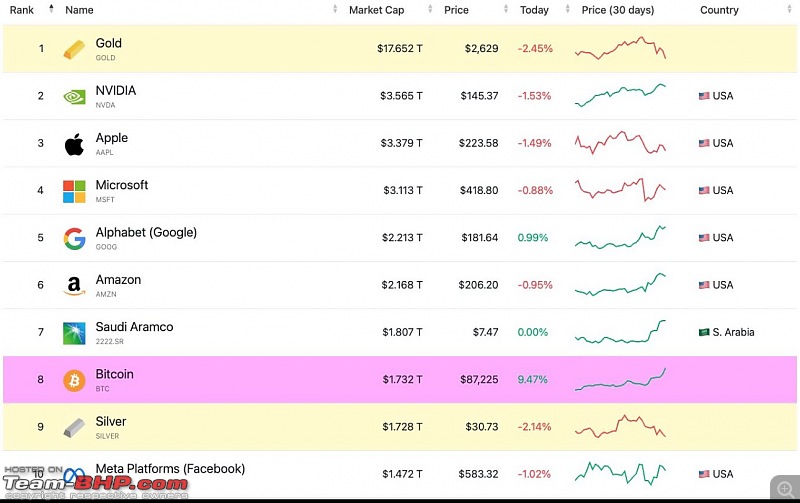
Task: Click Amazon's 30-day price chart
Action: point(620,285)
